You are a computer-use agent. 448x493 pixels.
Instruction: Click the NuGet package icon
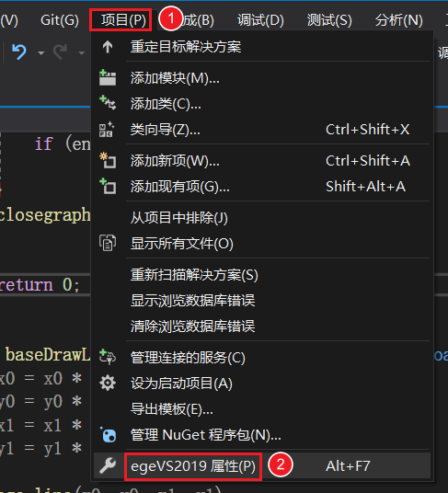109,435
